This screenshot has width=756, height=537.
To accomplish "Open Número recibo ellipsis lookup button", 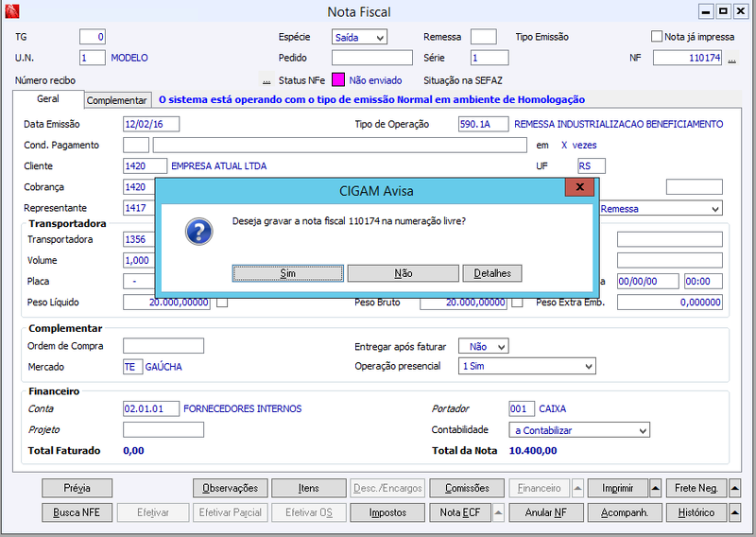I will tap(266, 80).
